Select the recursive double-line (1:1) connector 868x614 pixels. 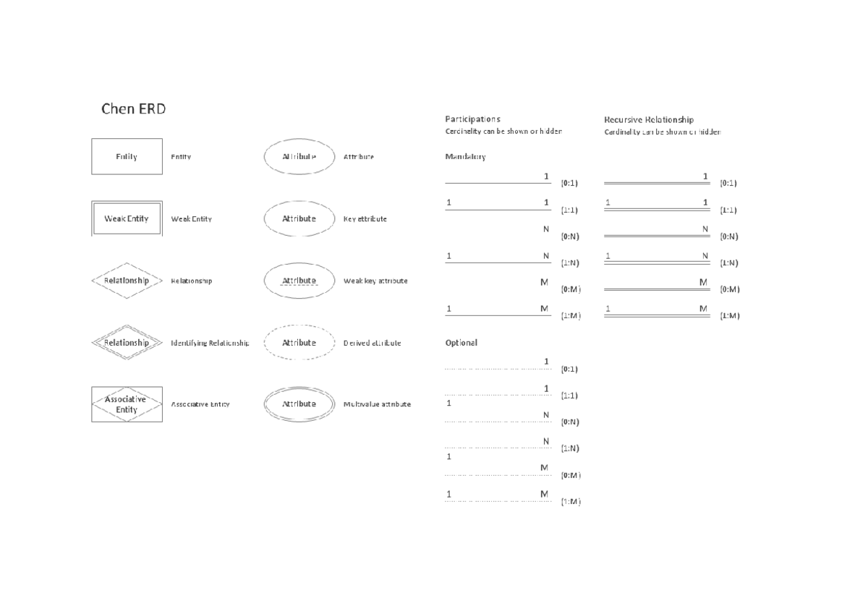click(x=657, y=210)
